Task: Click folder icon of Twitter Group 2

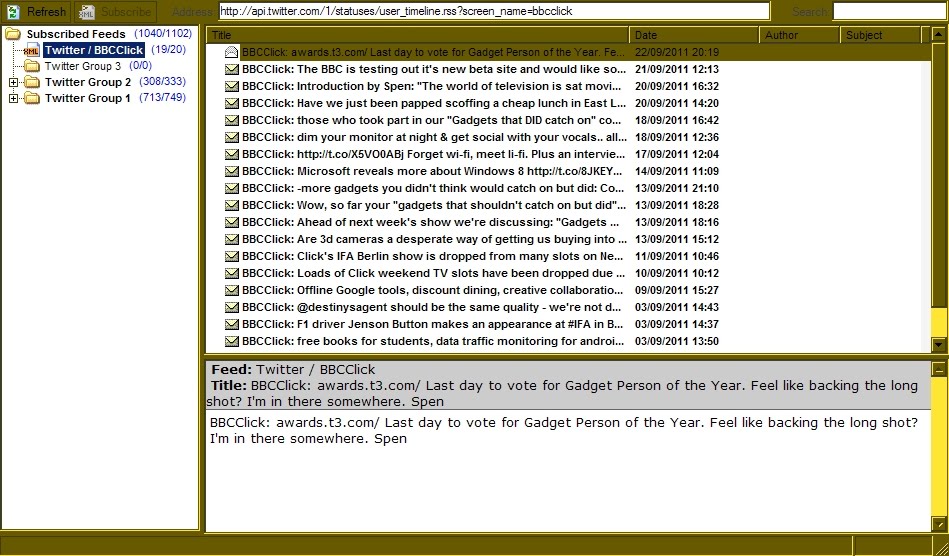Action: pos(32,82)
